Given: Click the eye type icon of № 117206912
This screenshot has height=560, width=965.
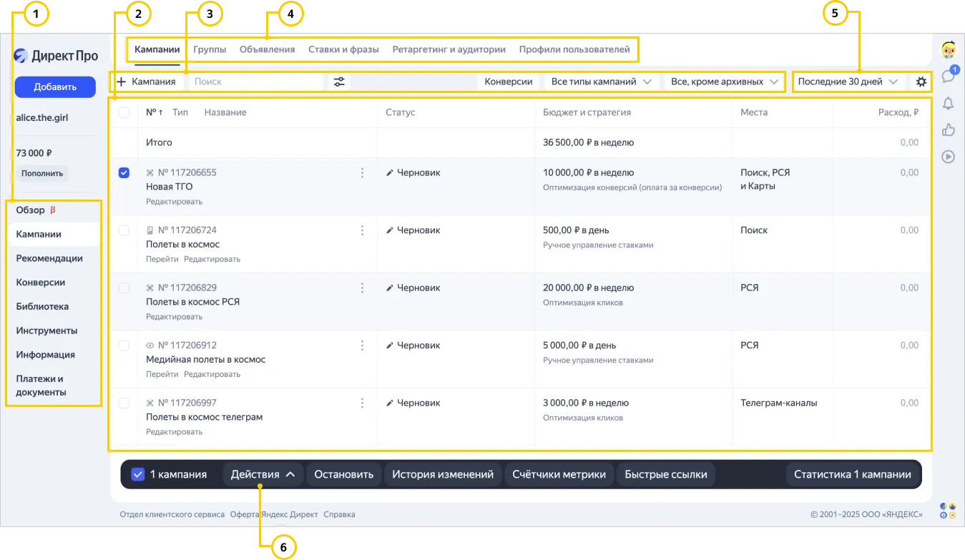Looking at the screenshot, I should [x=150, y=345].
